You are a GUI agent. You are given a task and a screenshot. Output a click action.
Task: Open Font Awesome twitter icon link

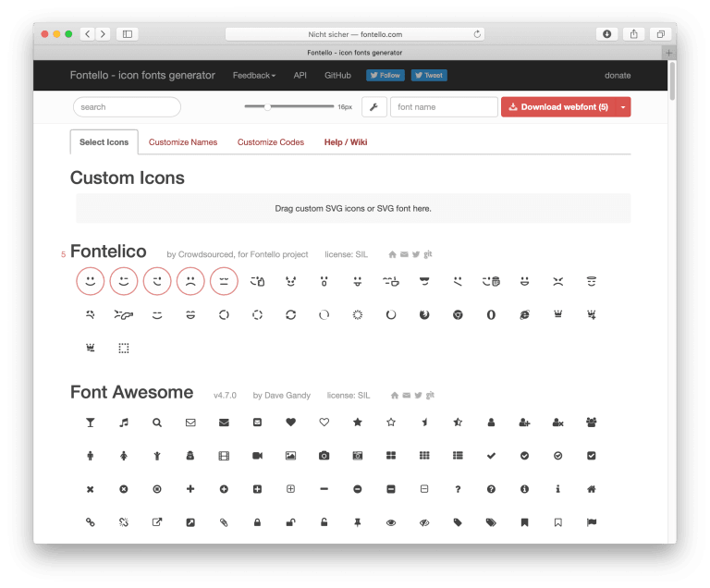[x=419, y=396]
